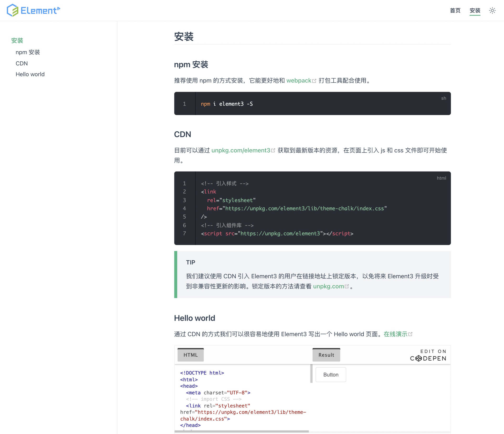Click external-link icon after unpkg.com/element3

273,151
